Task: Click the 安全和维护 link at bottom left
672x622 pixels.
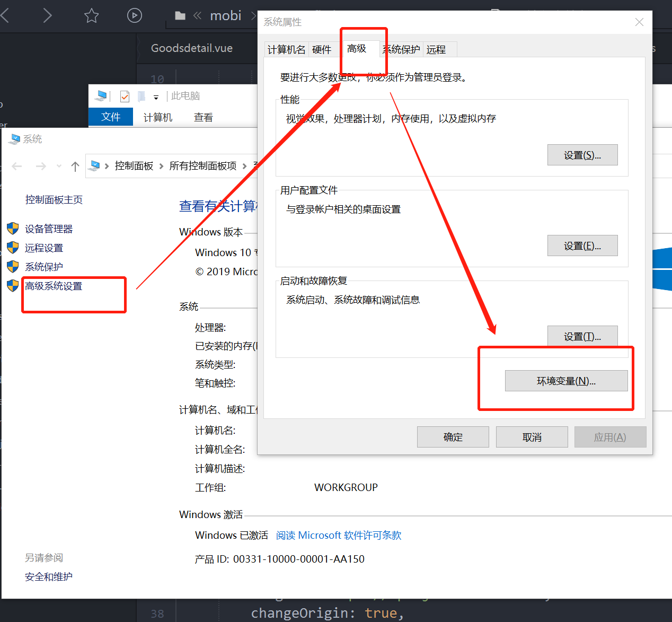Action: coord(48,576)
